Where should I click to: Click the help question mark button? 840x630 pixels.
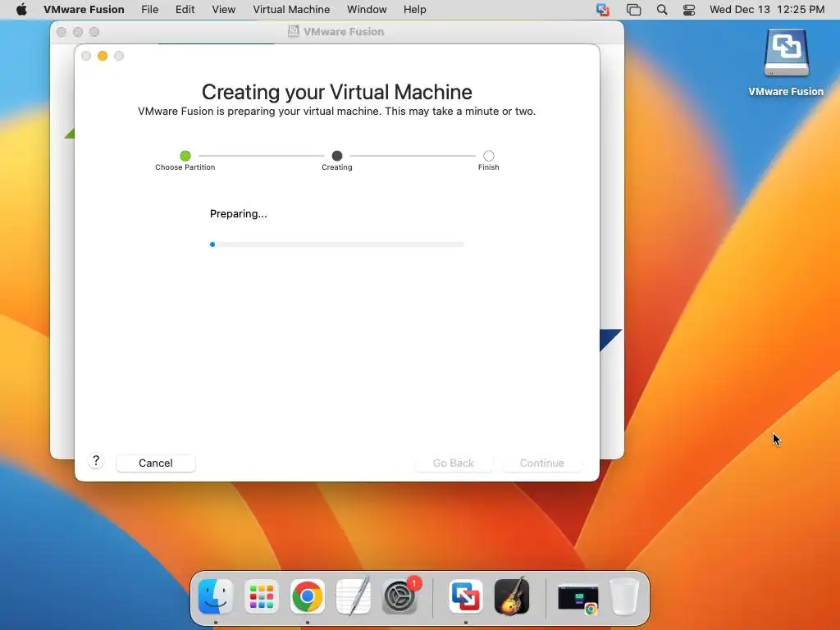(96, 461)
